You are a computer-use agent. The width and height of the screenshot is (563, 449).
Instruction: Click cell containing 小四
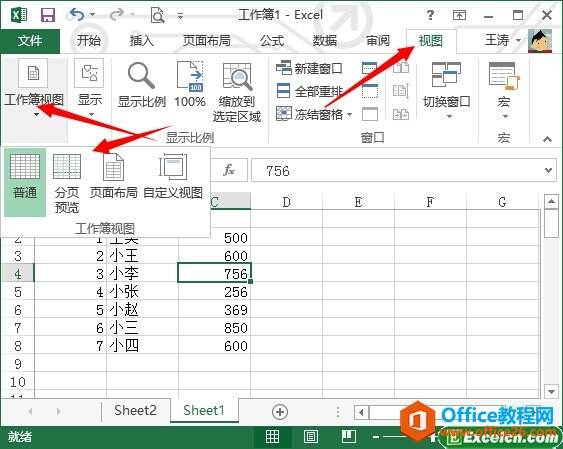pos(142,345)
